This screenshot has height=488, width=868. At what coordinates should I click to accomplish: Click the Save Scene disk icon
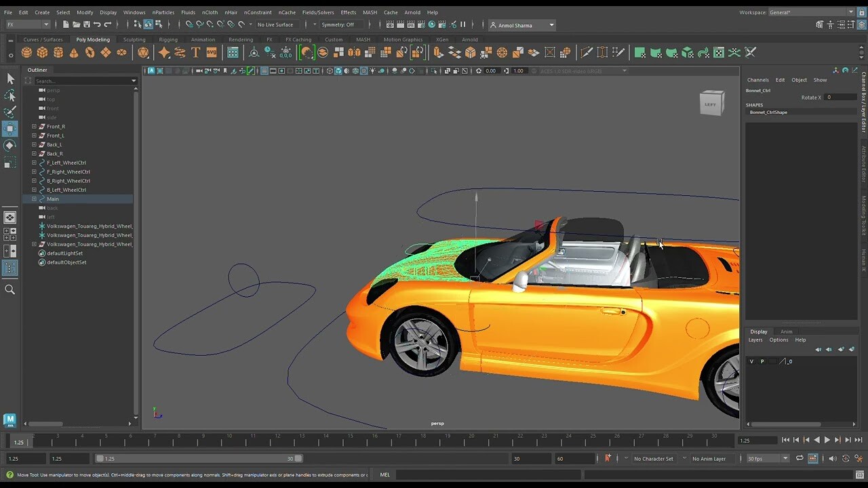pos(86,24)
